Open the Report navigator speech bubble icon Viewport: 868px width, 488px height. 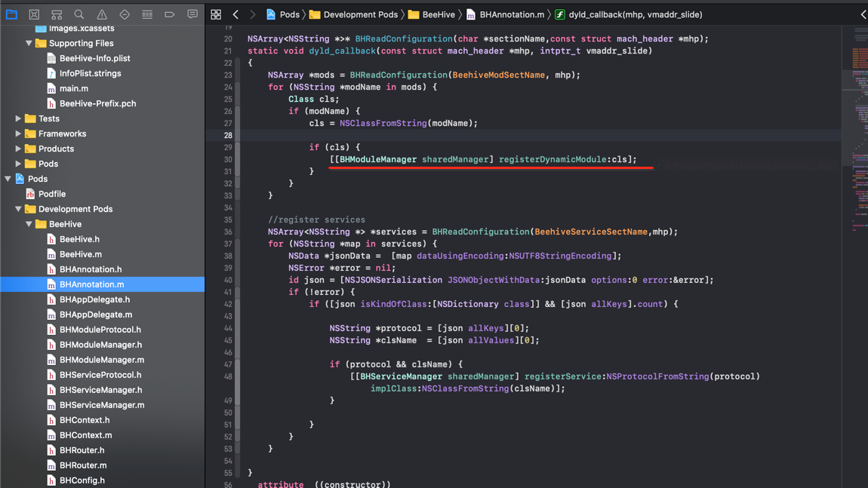click(x=192, y=14)
